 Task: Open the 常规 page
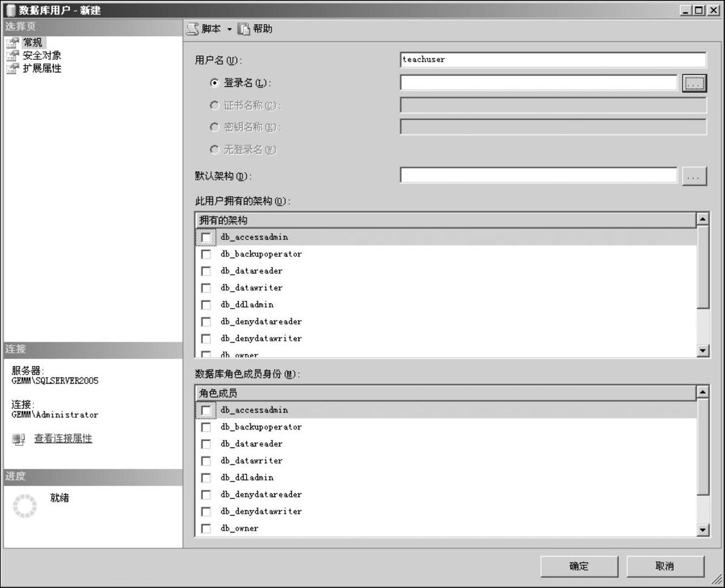(x=33, y=43)
